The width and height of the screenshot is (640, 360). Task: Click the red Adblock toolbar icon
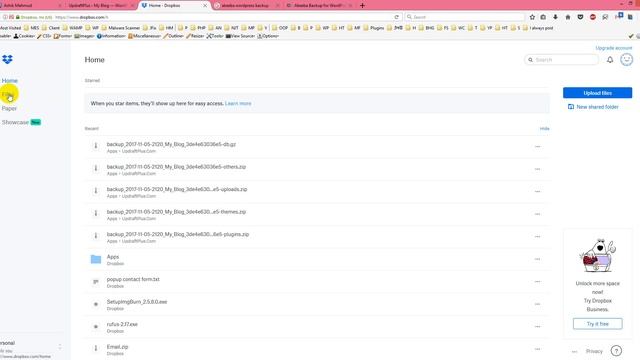point(593,17)
